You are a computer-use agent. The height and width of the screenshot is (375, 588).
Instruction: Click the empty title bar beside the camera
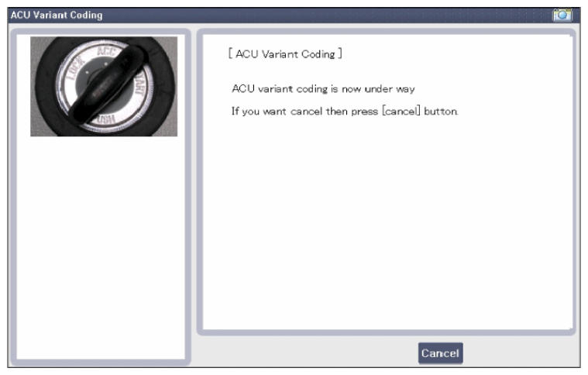point(326,15)
